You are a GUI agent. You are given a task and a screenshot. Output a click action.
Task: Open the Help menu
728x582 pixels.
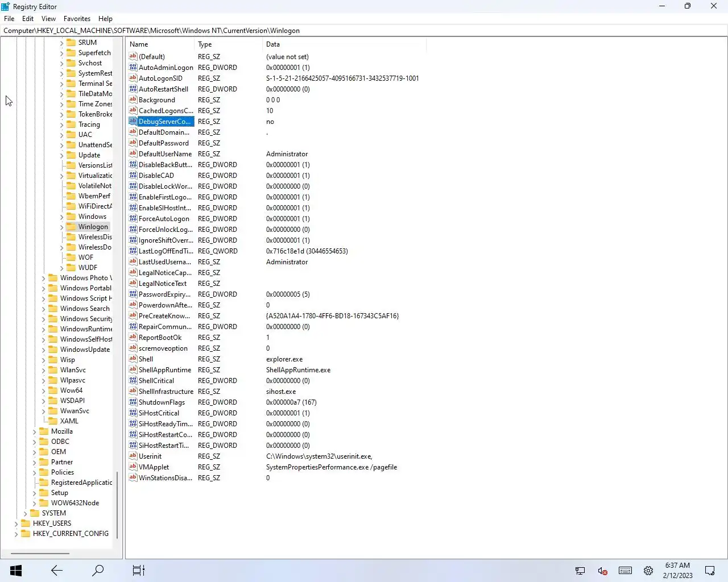click(x=105, y=18)
